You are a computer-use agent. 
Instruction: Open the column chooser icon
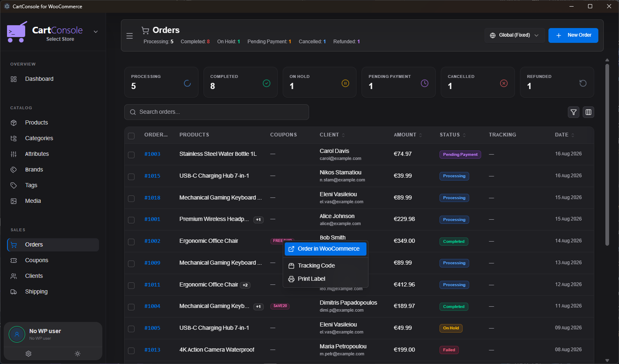(x=588, y=112)
